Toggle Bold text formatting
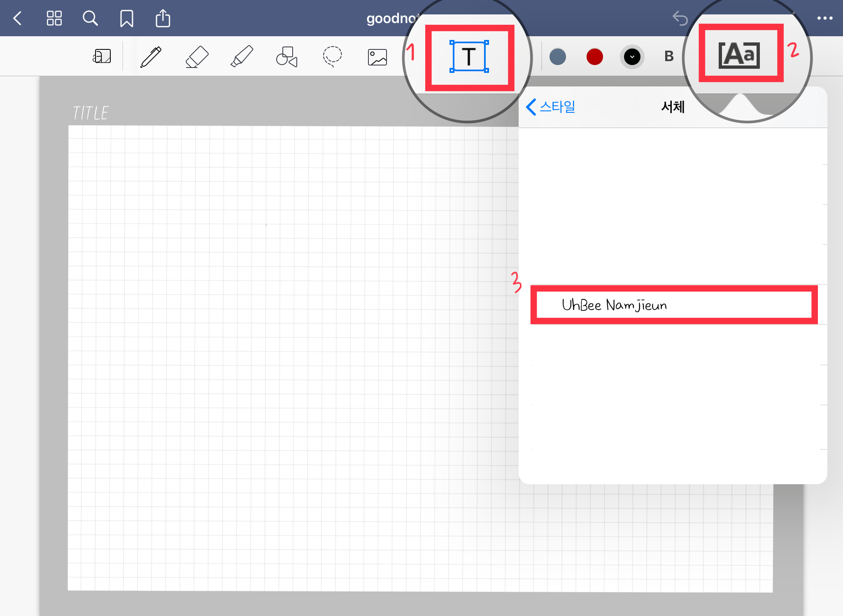 click(x=669, y=56)
